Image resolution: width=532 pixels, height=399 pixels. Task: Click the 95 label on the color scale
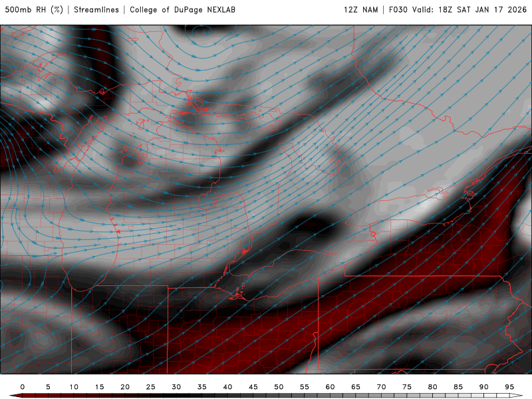coord(509,387)
